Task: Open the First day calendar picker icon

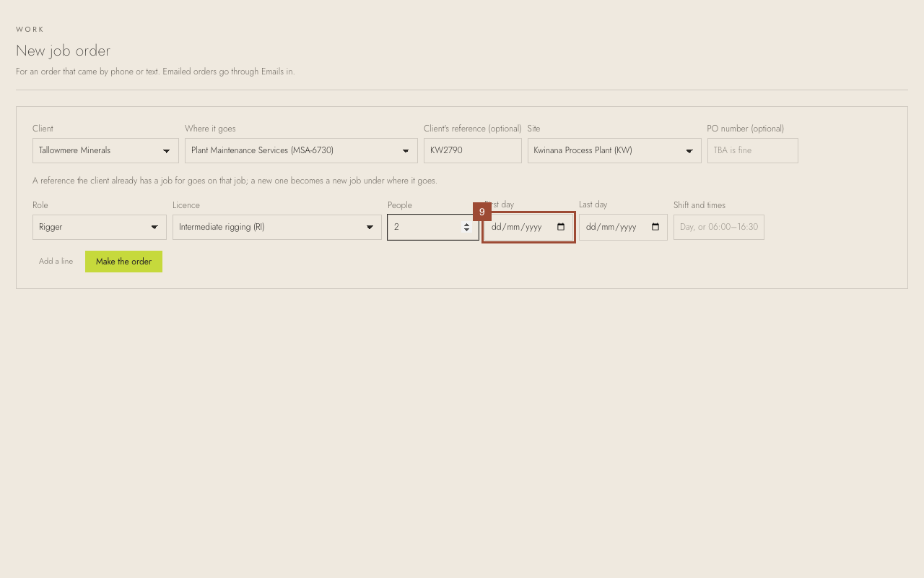Action: 561,227
